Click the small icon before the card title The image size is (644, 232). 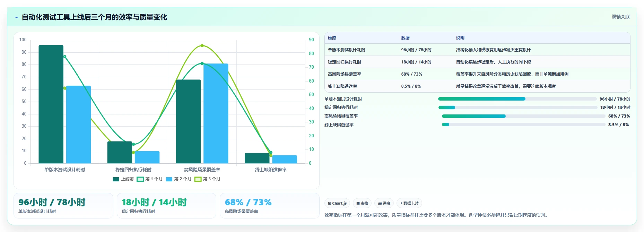pyautogui.click(x=16, y=17)
